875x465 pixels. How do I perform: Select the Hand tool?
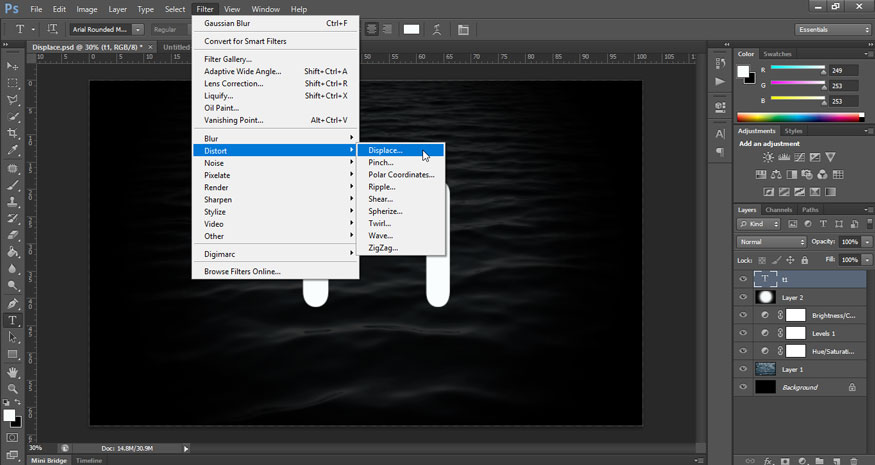pos(13,372)
